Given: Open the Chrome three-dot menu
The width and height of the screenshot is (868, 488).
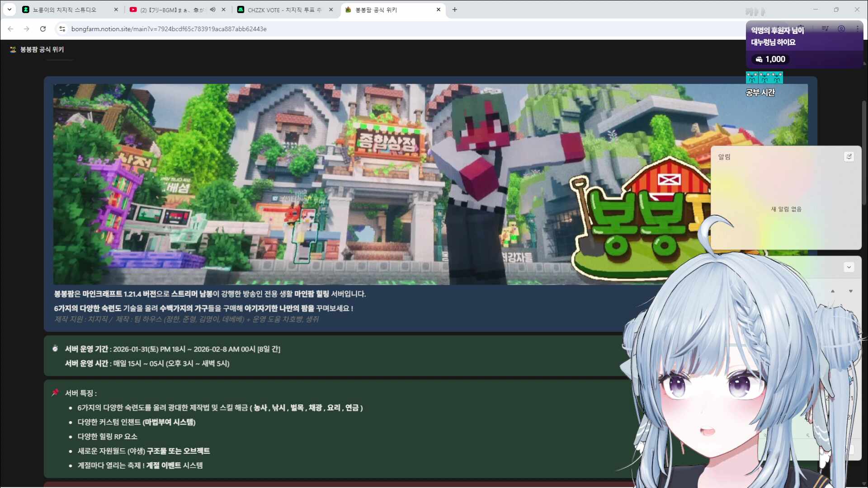Looking at the screenshot, I should 859,28.
